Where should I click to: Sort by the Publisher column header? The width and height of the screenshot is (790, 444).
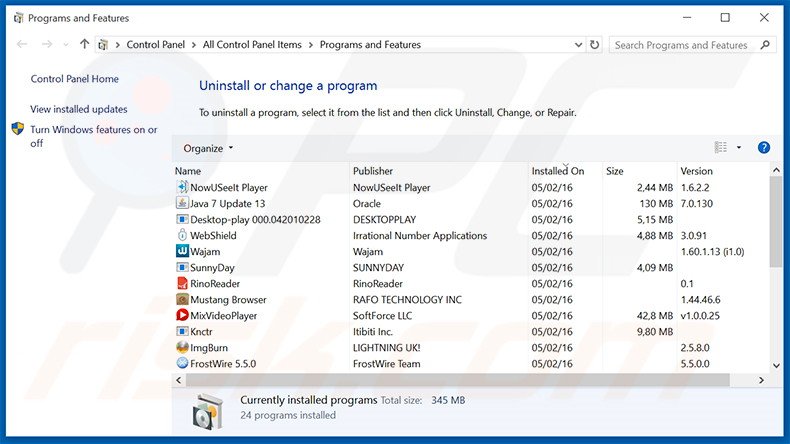(438, 171)
